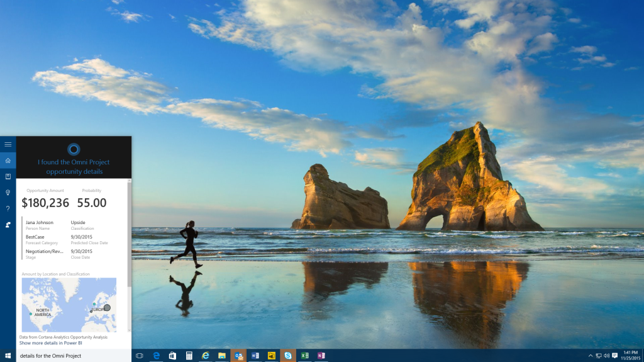644x362 pixels.
Task: Open Outlook from taskbar
Action: coord(238,356)
